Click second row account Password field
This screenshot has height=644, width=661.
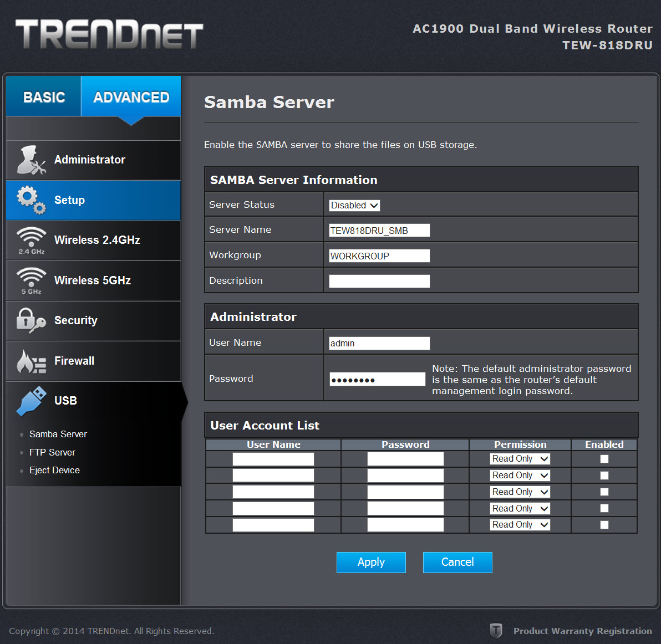point(405,475)
